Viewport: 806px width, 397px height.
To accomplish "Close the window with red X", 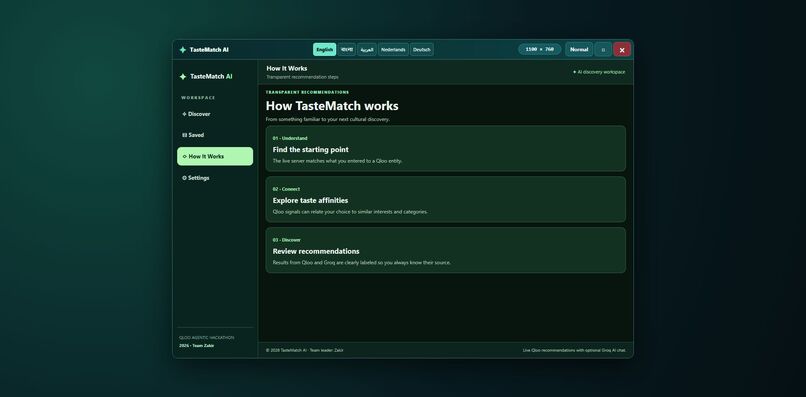I will click(622, 50).
